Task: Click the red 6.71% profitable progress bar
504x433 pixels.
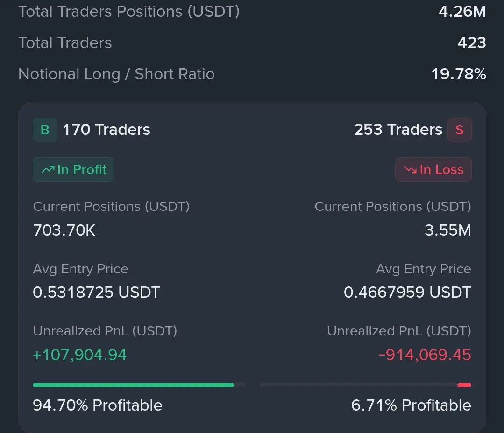Action: 464,385
